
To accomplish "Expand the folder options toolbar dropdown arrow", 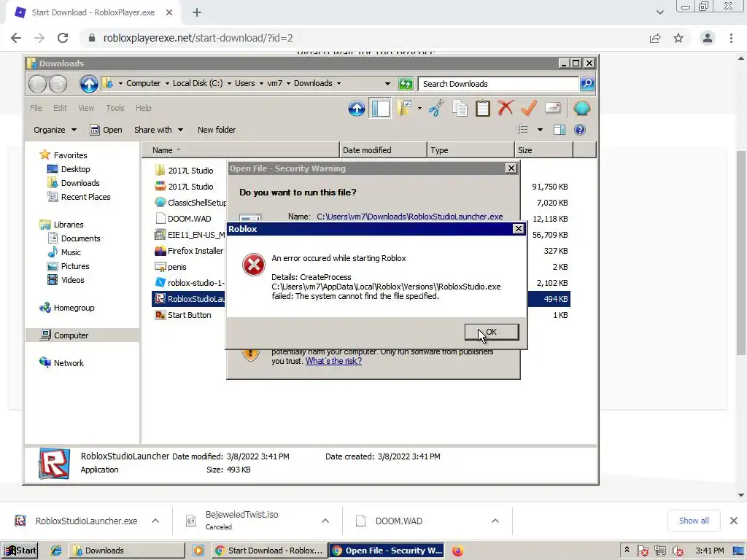I will point(419,109).
